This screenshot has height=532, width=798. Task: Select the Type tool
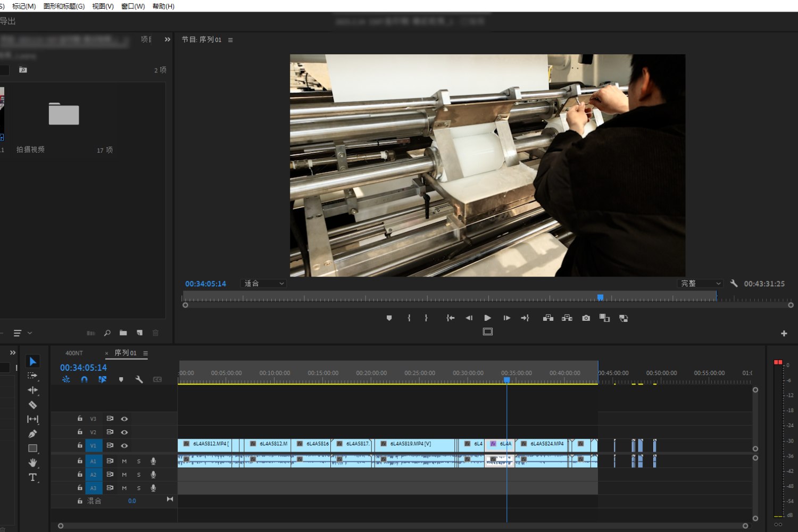click(x=32, y=477)
